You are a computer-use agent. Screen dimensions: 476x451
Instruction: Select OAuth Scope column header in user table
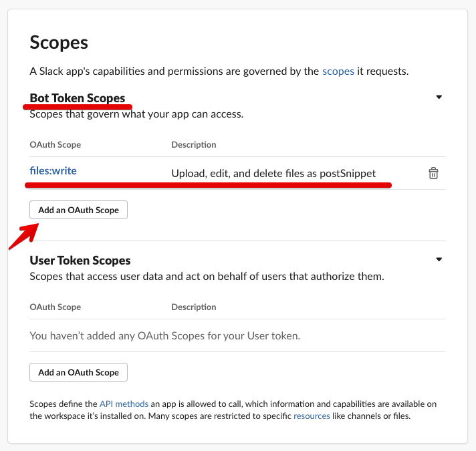55,307
